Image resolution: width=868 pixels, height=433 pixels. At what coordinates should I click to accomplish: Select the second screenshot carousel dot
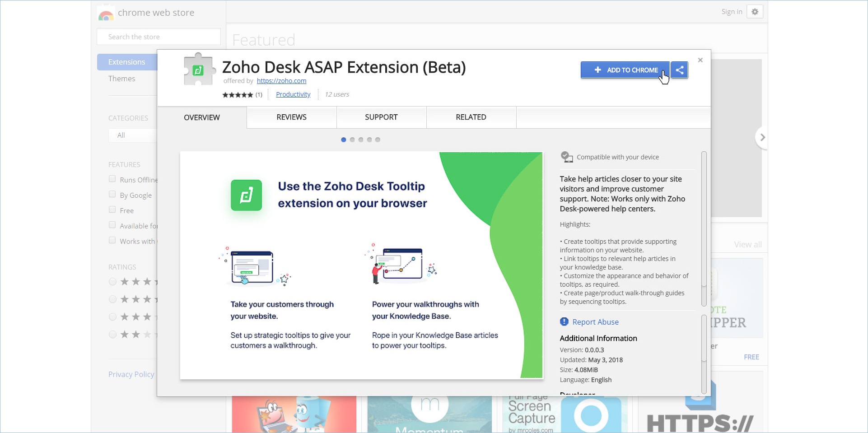coord(352,140)
